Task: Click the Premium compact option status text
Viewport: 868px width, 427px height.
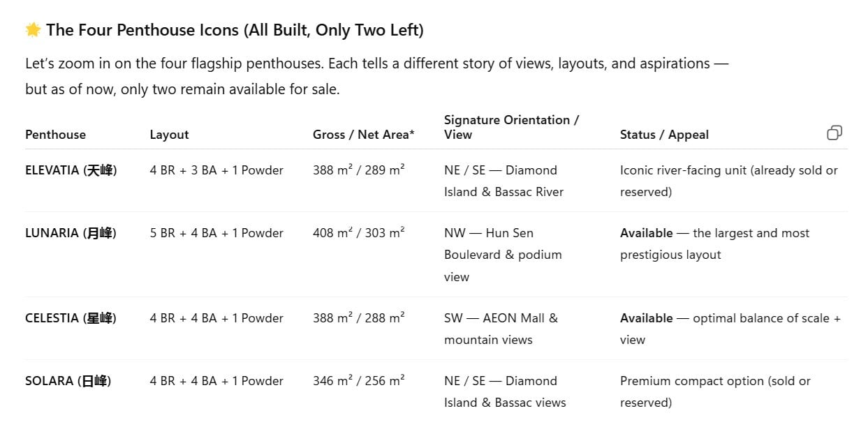Action: [x=716, y=391]
